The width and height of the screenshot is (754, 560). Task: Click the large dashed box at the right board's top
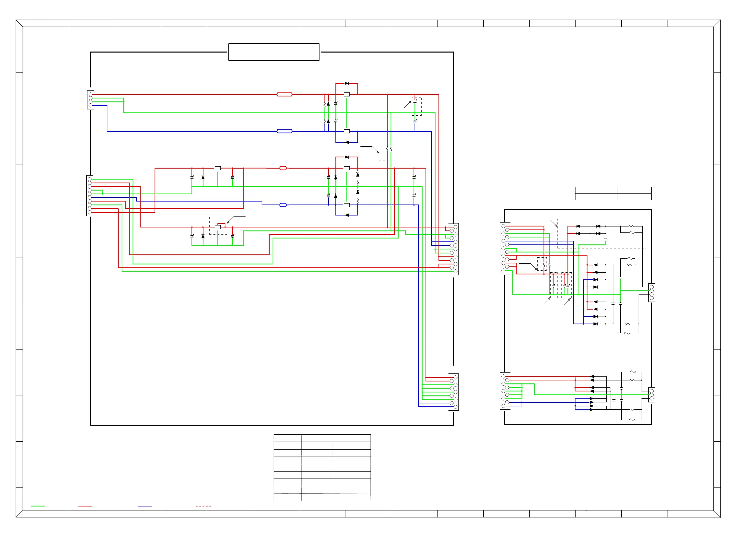click(x=602, y=233)
